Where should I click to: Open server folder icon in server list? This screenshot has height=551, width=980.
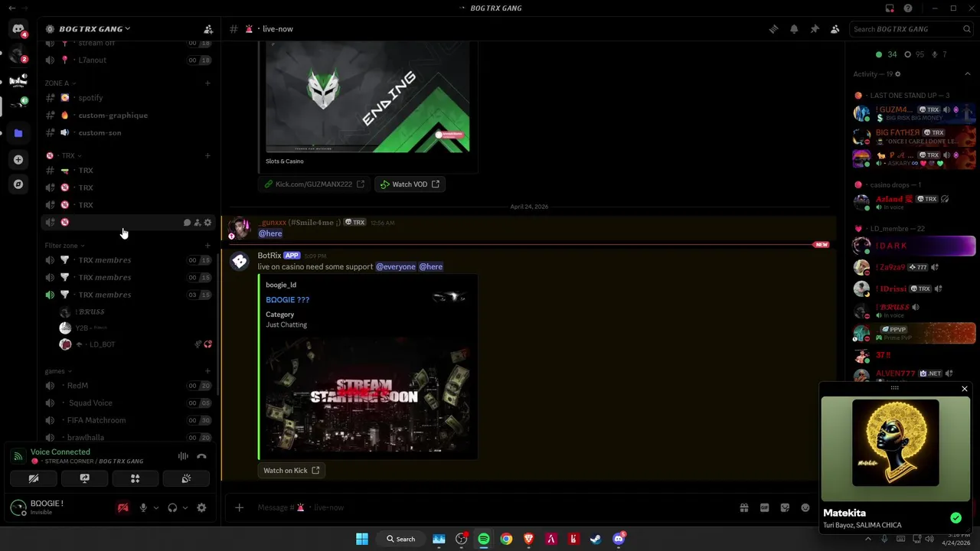pos(18,133)
